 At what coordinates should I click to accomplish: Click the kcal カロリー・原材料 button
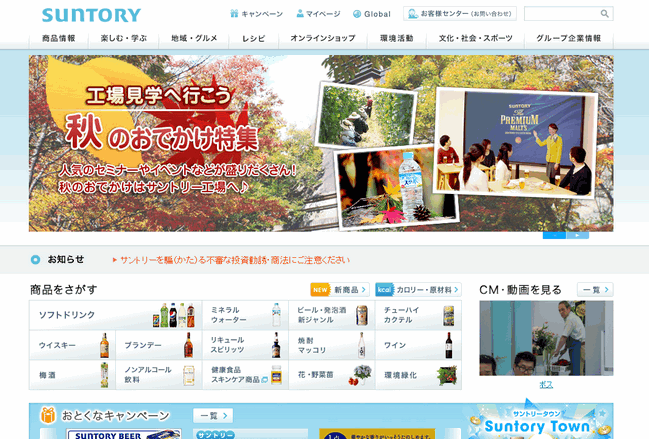pyautogui.click(x=418, y=290)
